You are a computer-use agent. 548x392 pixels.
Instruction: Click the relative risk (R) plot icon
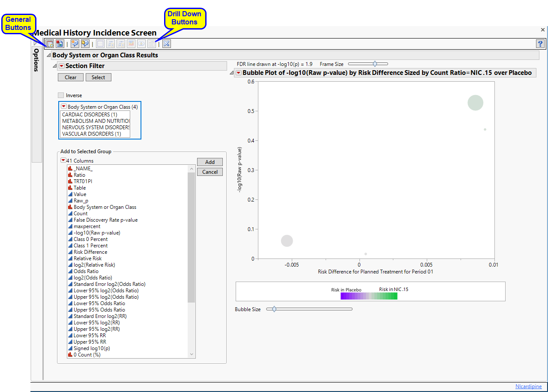click(111, 44)
